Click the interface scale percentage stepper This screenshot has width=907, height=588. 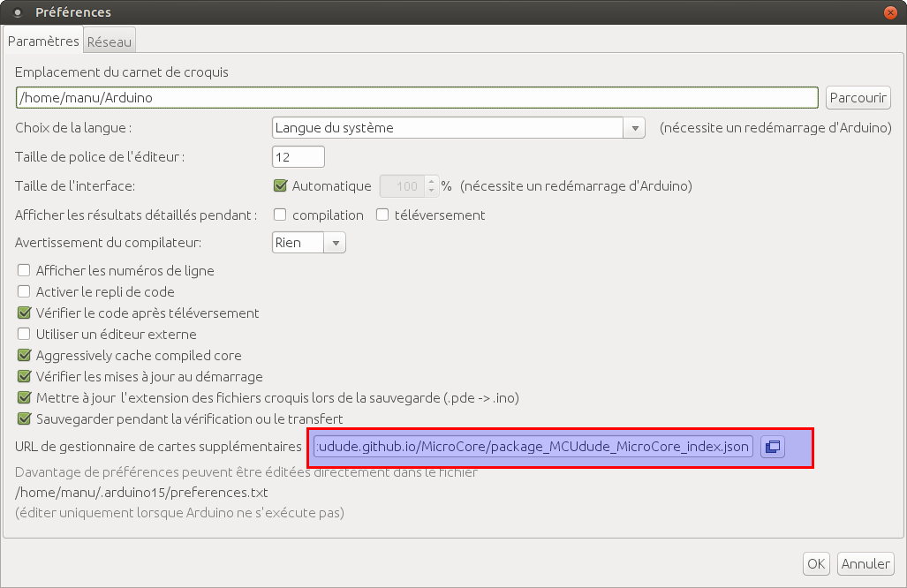click(431, 186)
